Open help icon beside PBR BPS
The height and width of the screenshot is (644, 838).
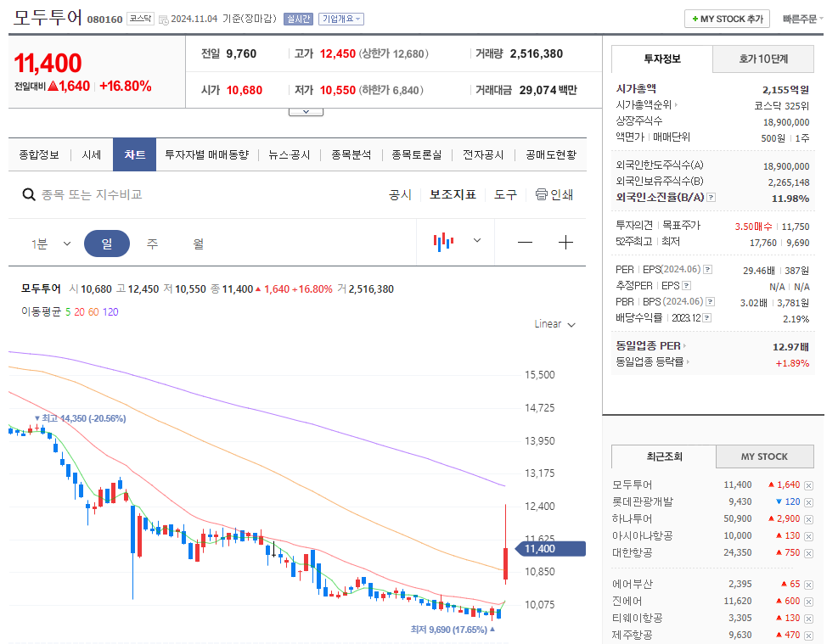point(711,302)
